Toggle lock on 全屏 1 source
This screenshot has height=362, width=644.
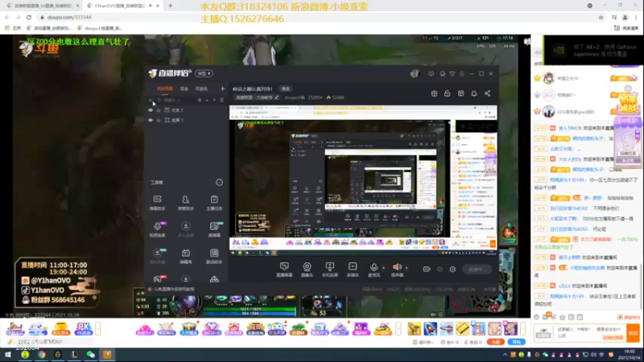point(159,120)
